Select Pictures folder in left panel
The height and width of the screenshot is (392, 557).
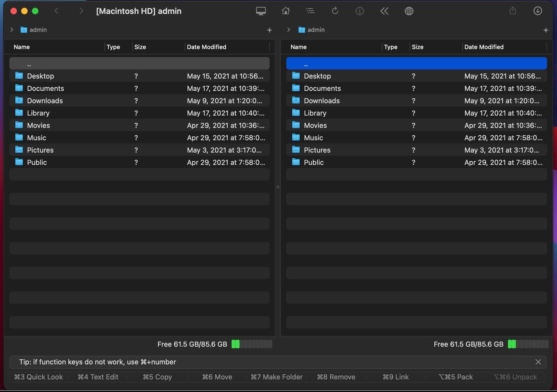coord(140,150)
